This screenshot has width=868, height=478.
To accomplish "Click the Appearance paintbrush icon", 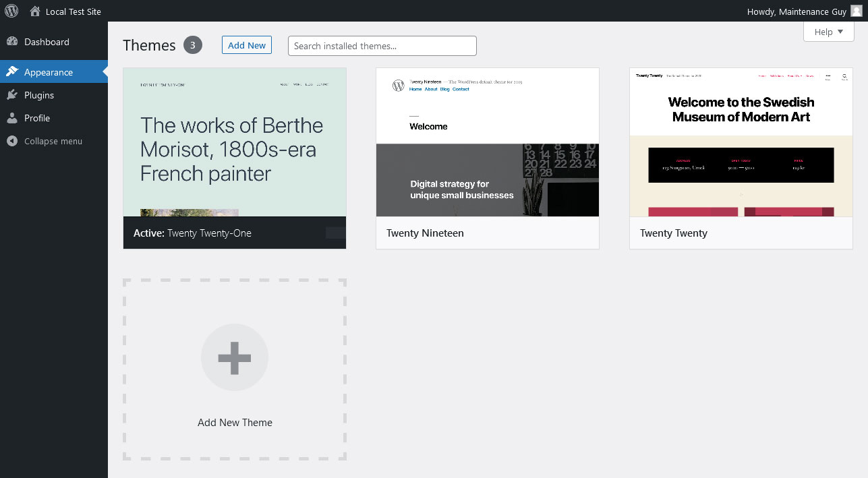I will (x=12, y=71).
